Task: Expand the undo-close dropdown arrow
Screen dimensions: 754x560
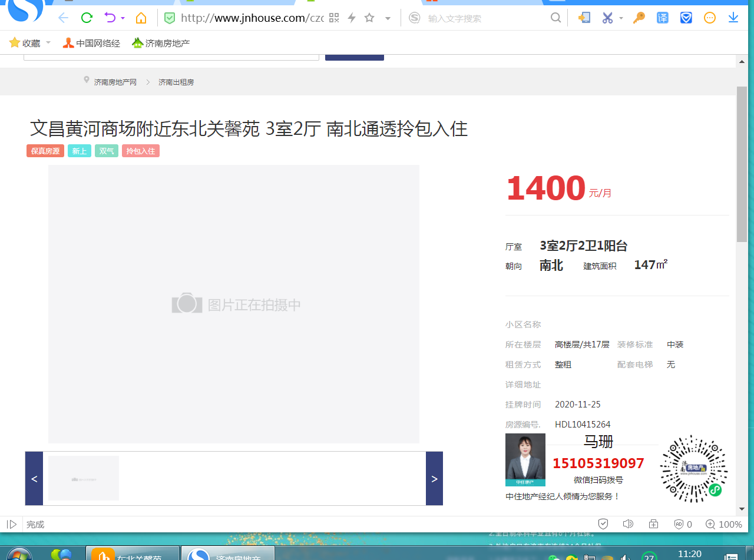Action: (123, 18)
